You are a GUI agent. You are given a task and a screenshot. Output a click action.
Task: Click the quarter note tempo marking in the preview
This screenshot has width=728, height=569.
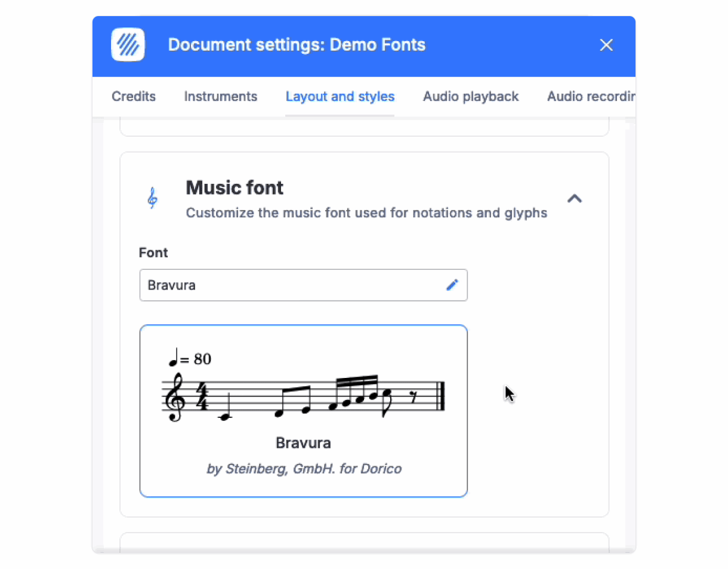190,358
